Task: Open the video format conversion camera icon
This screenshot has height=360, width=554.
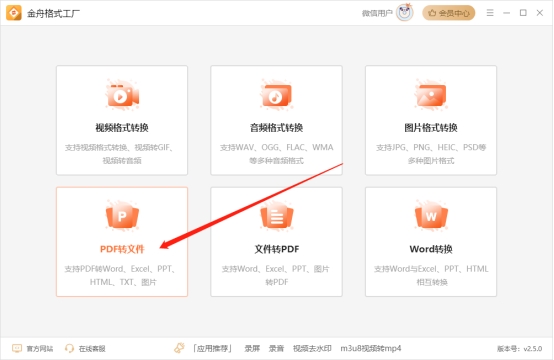Action: tap(122, 95)
